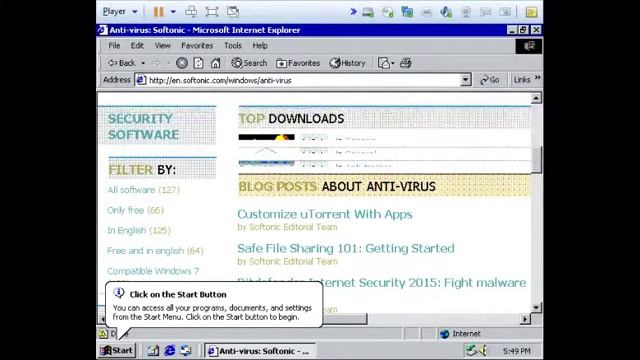The image size is (640, 360).
Task: Click the Start button
Action: click(117, 351)
